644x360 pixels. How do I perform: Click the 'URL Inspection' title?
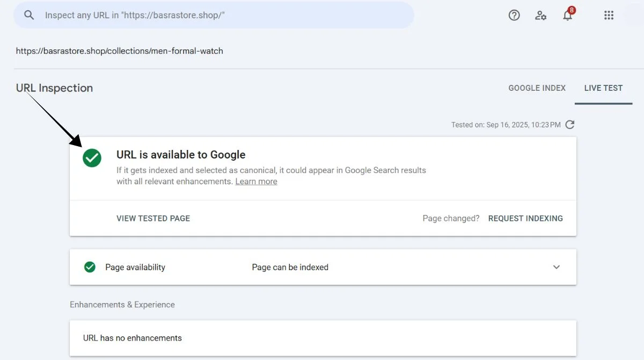[x=54, y=88]
